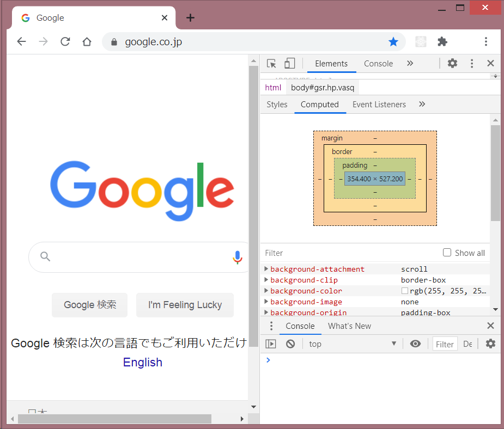Image resolution: width=504 pixels, height=429 pixels.
Task: Activate the DevTools inspect element picker
Action: pyautogui.click(x=271, y=64)
